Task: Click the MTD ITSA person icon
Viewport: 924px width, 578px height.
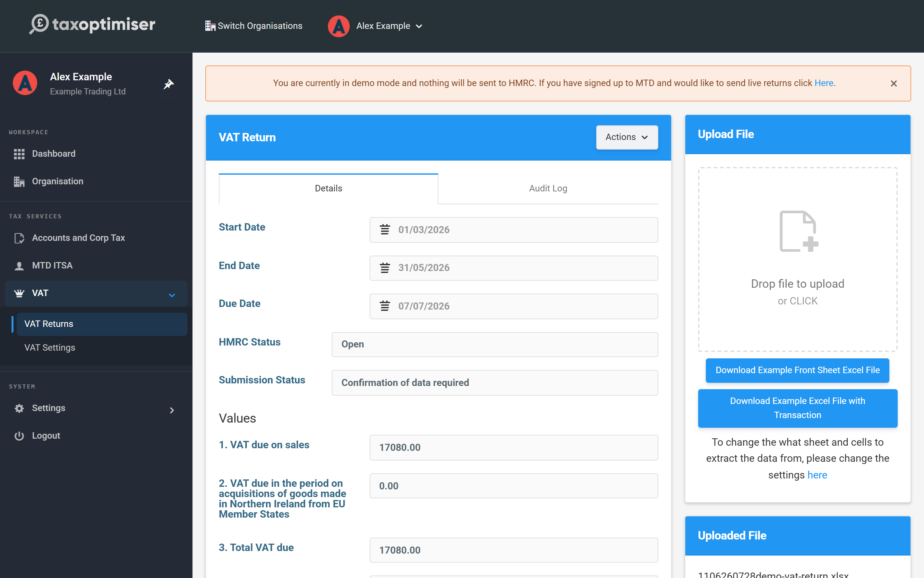Action: (19, 266)
